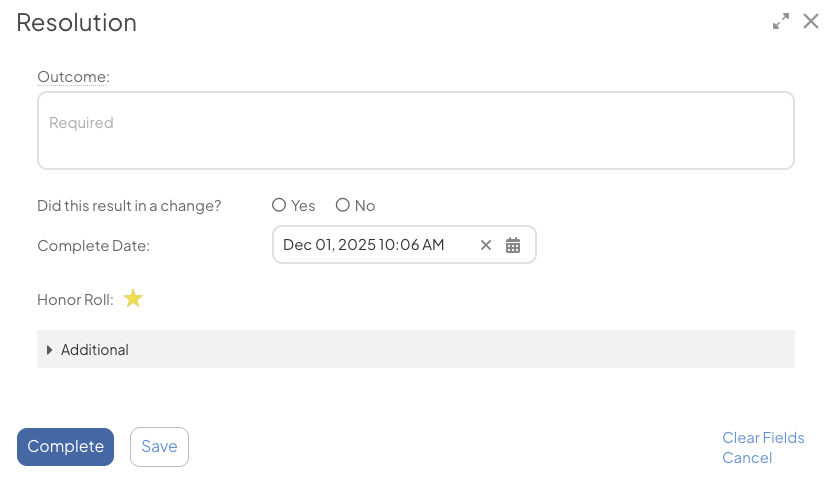
Task: Click the Resolution dialog title
Action: click(77, 22)
